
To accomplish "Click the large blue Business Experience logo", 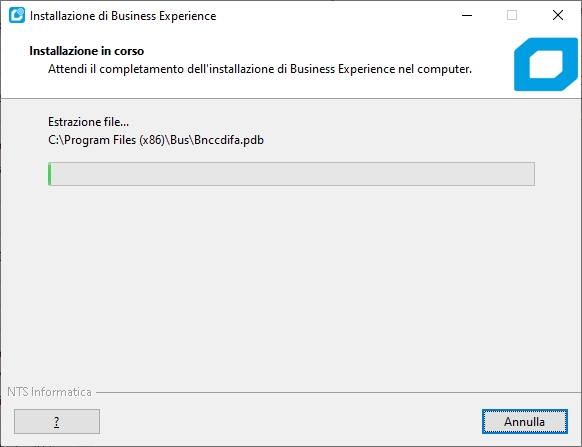I will [x=546, y=64].
